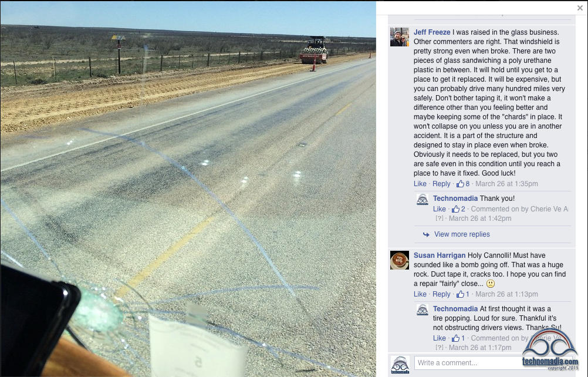Click the cracked windshield photo
The width and height of the screenshot is (588, 377).
(x=188, y=189)
